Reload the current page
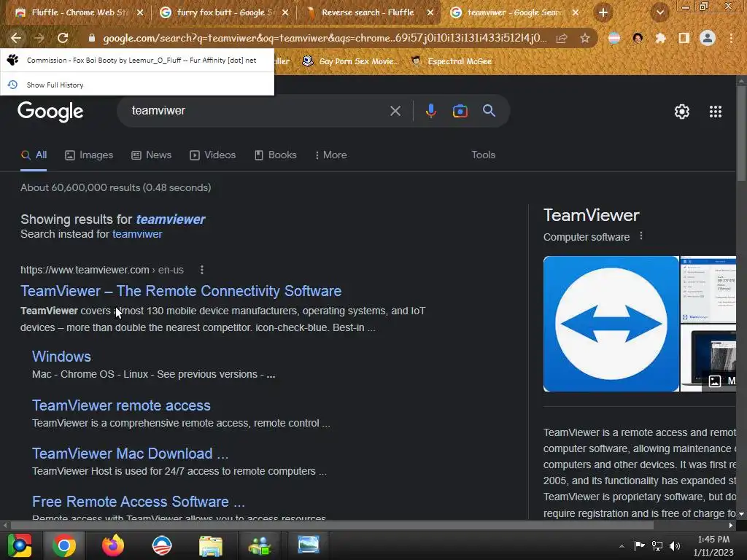Viewport: 747px width, 560px height. click(x=63, y=38)
